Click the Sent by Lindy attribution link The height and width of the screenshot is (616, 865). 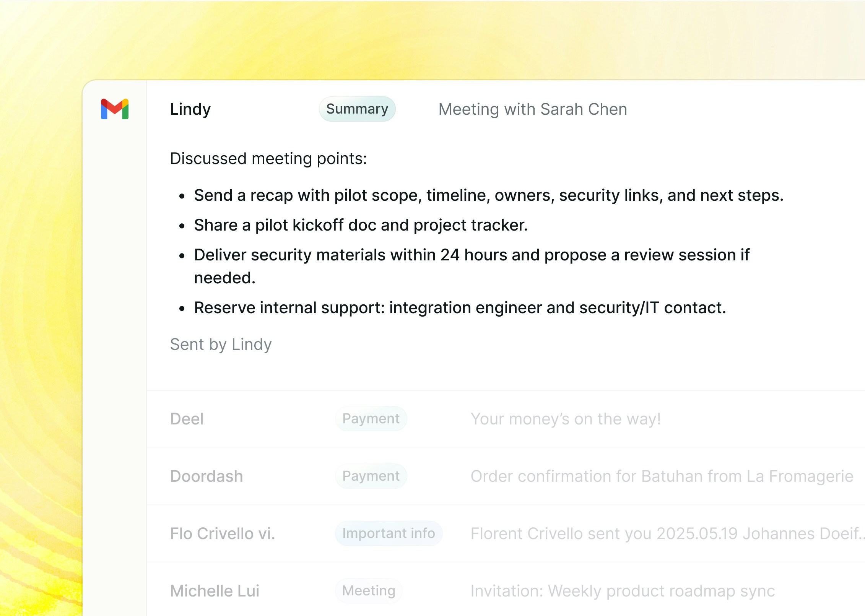coord(221,344)
